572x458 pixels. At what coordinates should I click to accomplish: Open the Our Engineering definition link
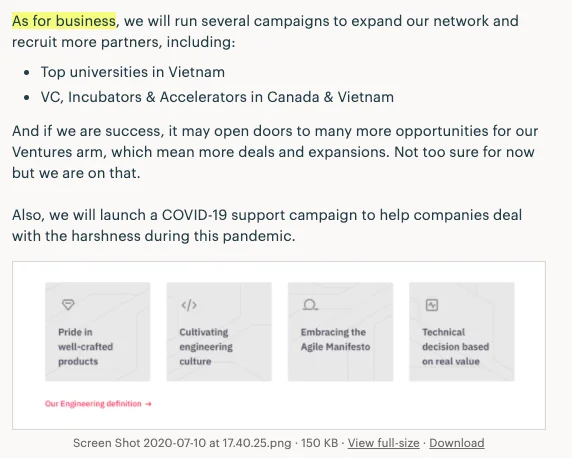93,404
